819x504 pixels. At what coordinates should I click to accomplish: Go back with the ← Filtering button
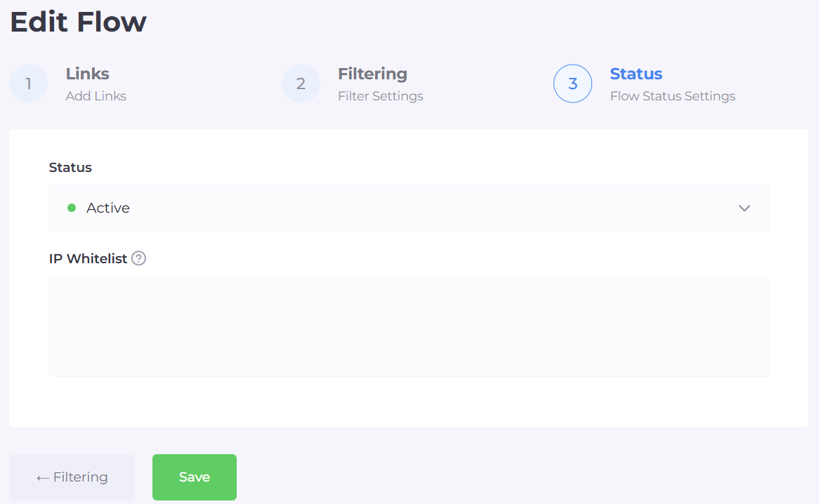(x=72, y=477)
